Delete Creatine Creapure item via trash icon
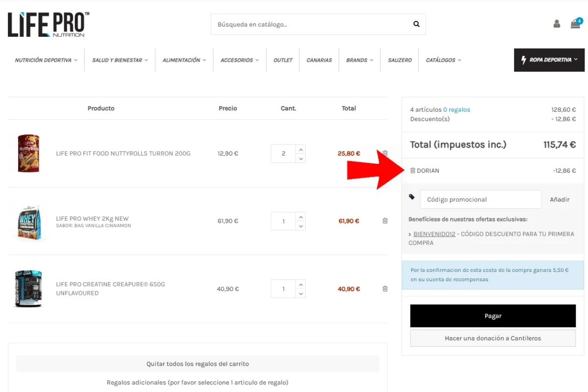The width and height of the screenshot is (588, 392). 385,288
